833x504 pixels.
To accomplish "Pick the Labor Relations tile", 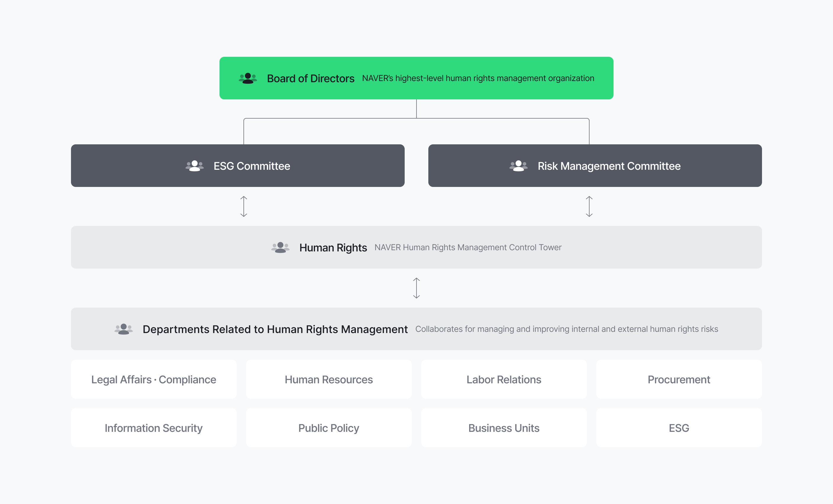I will (504, 379).
